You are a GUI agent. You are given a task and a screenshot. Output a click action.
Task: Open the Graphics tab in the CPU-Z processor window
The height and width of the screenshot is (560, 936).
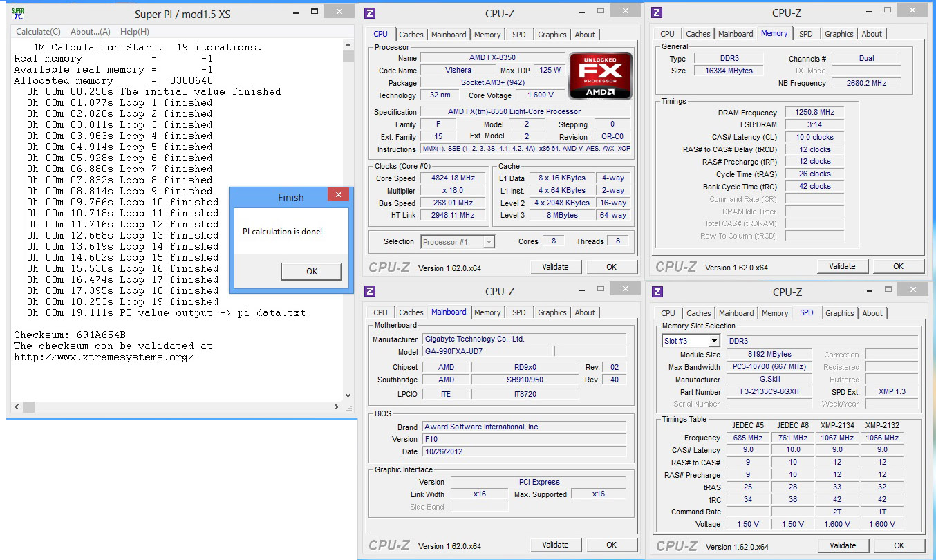tap(552, 35)
